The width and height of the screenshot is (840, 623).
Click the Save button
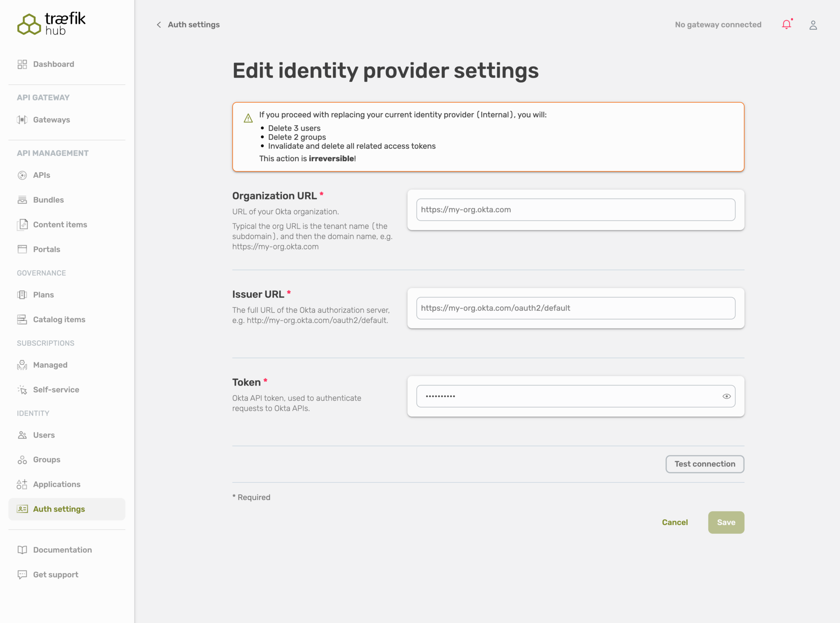click(726, 522)
